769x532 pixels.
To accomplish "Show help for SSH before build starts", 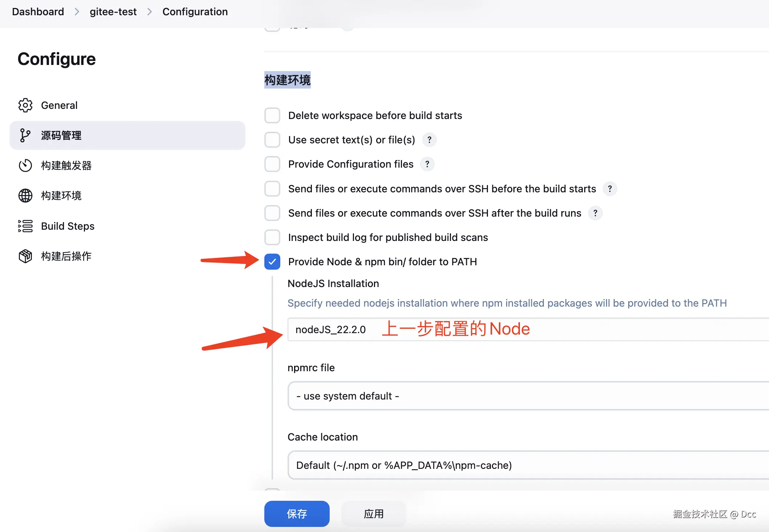I will (610, 189).
